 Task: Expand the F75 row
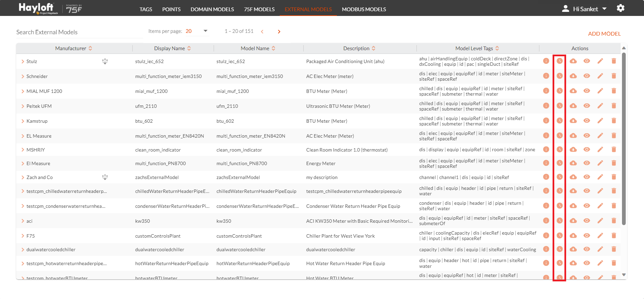[x=23, y=236]
